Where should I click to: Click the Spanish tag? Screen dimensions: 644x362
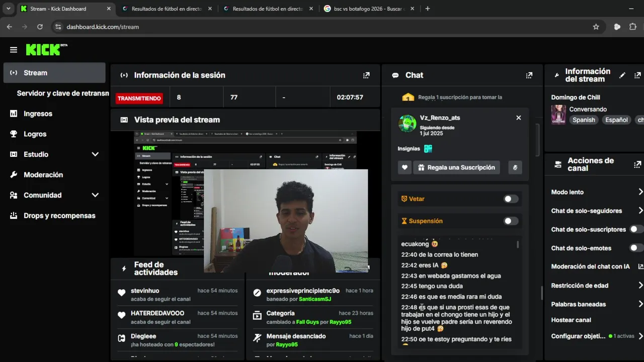[x=584, y=120]
